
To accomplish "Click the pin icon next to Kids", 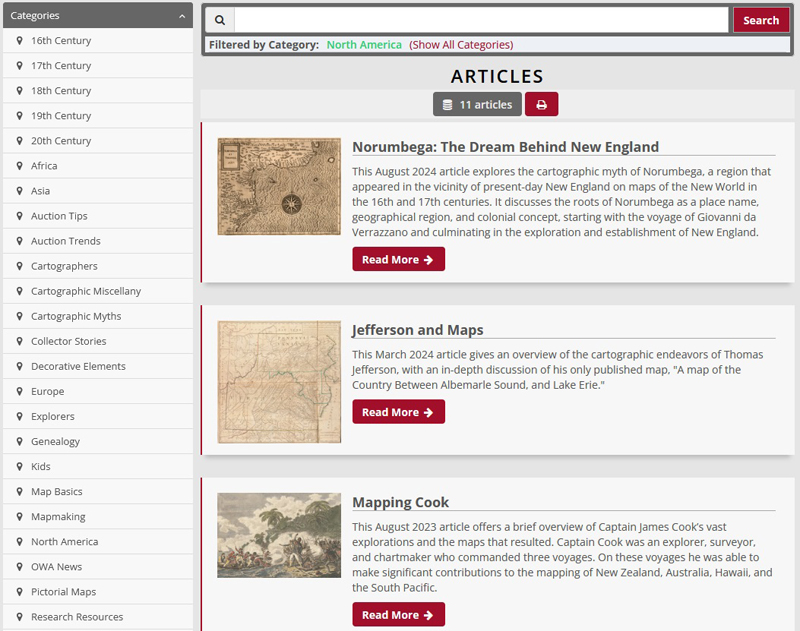I will (19, 466).
